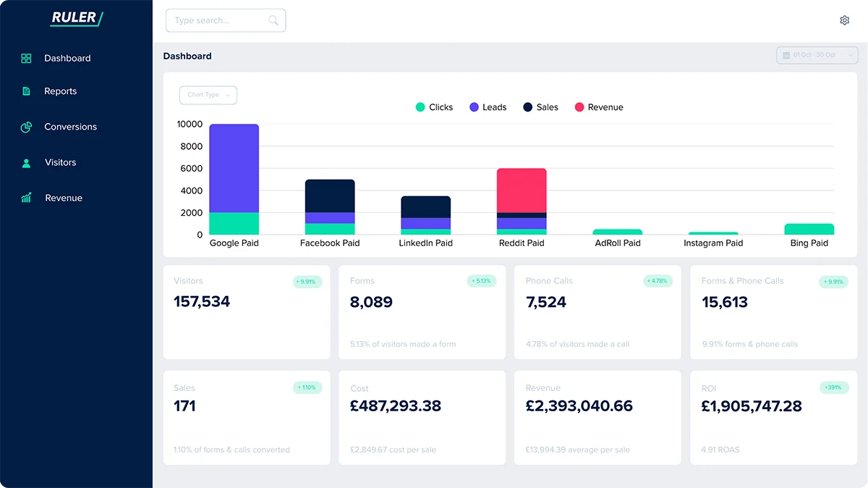868x488 pixels.
Task: Click the Visitors person icon
Action: coord(27,163)
